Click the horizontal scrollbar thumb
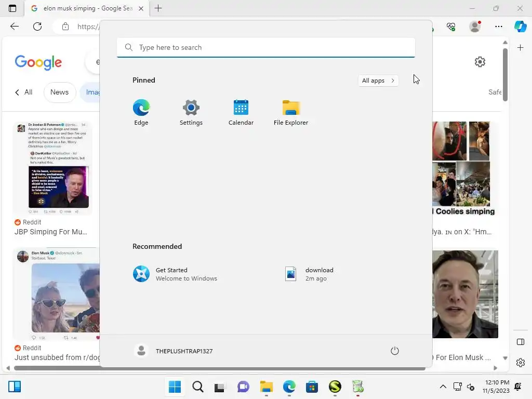 [x=220, y=368]
